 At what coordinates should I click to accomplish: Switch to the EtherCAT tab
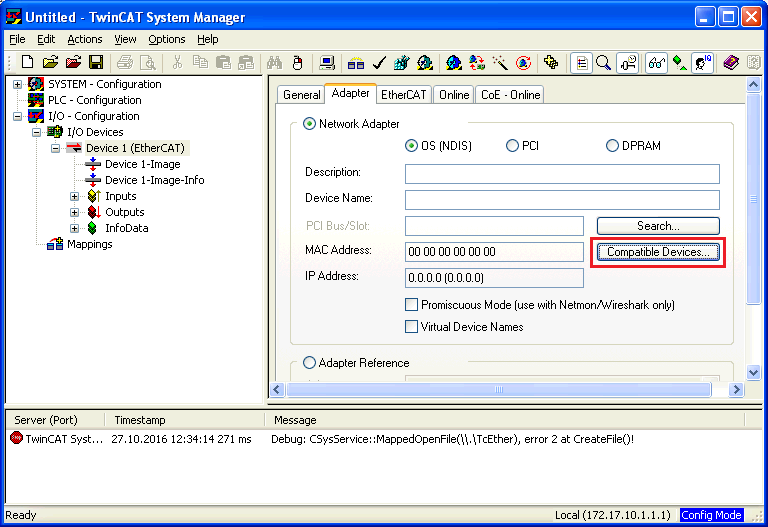click(x=405, y=95)
